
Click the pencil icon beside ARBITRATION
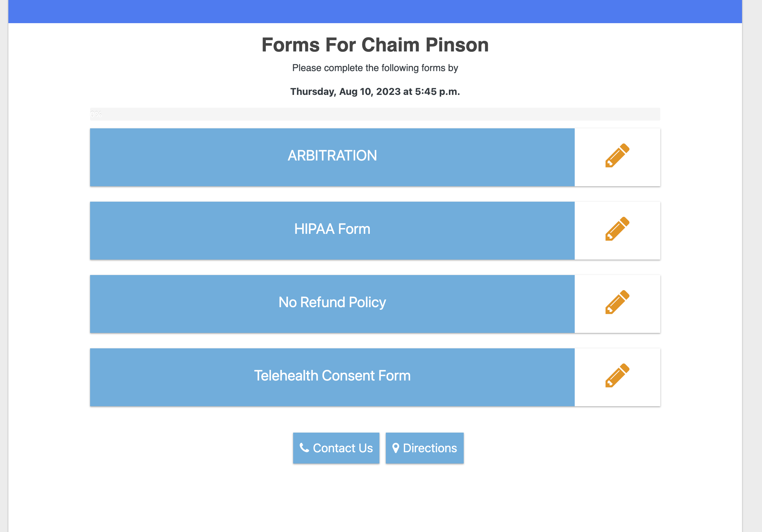pyautogui.click(x=617, y=155)
